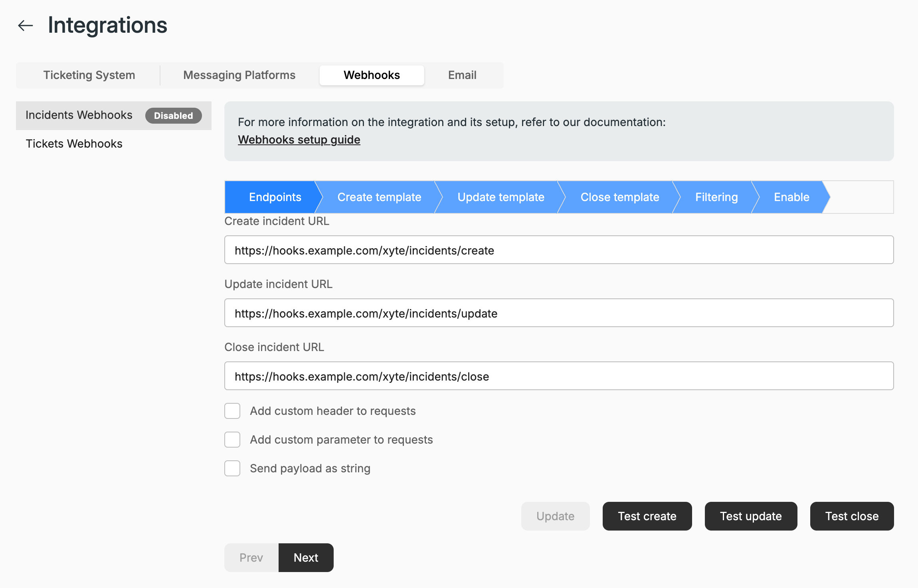Jump to the Update template step
The width and height of the screenshot is (918, 588).
point(501,197)
